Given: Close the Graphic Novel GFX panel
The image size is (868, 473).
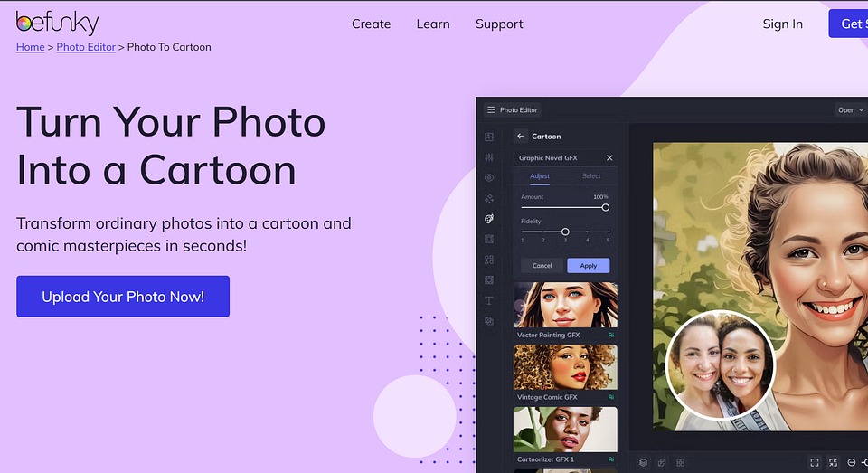Looking at the screenshot, I should [609, 158].
